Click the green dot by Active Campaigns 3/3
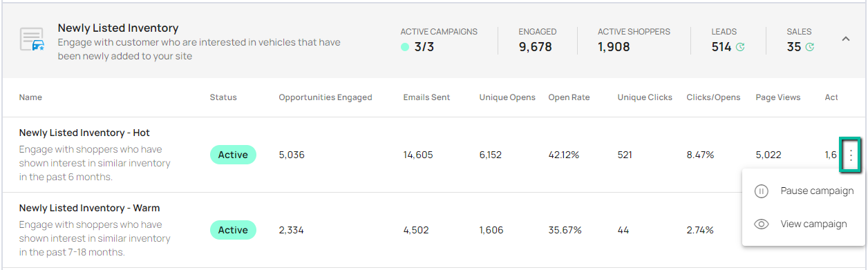The image size is (868, 270). point(405,48)
